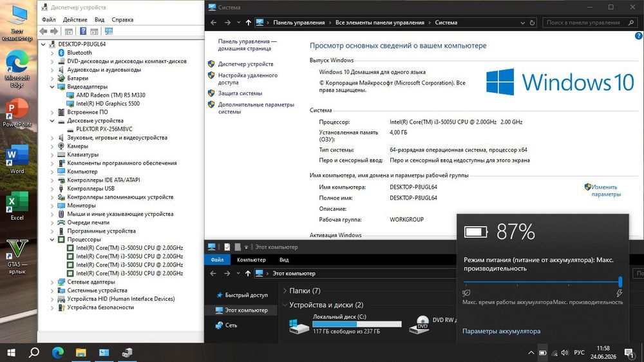Click 'РУС' language indicator in taskbar
The width and height of the screenshot is (644, 362).
tap(579, 352)
